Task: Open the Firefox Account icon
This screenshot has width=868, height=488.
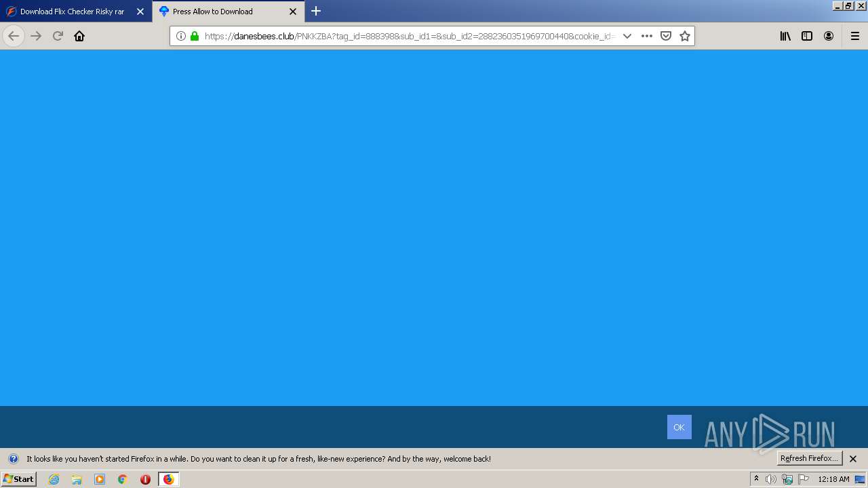Action: (829, 36)
